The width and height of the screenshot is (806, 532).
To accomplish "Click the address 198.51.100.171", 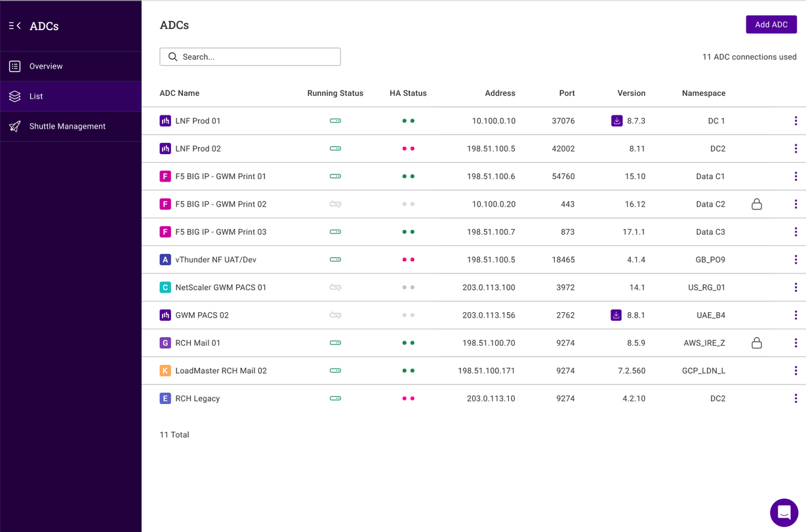I will click(487, 371).
